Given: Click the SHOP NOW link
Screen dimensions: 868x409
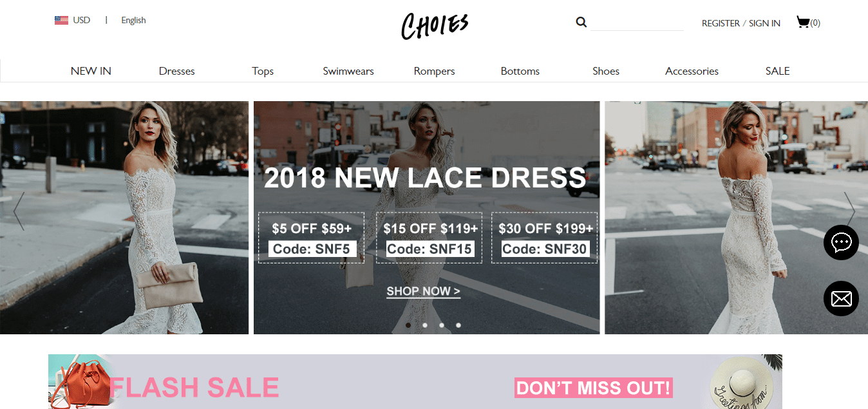Looking at the screenshot, I should pos(423,291).
